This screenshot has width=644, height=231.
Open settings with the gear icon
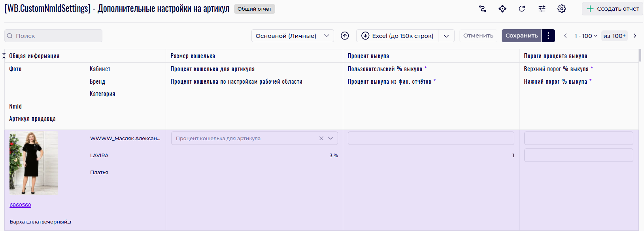point(562,9)
